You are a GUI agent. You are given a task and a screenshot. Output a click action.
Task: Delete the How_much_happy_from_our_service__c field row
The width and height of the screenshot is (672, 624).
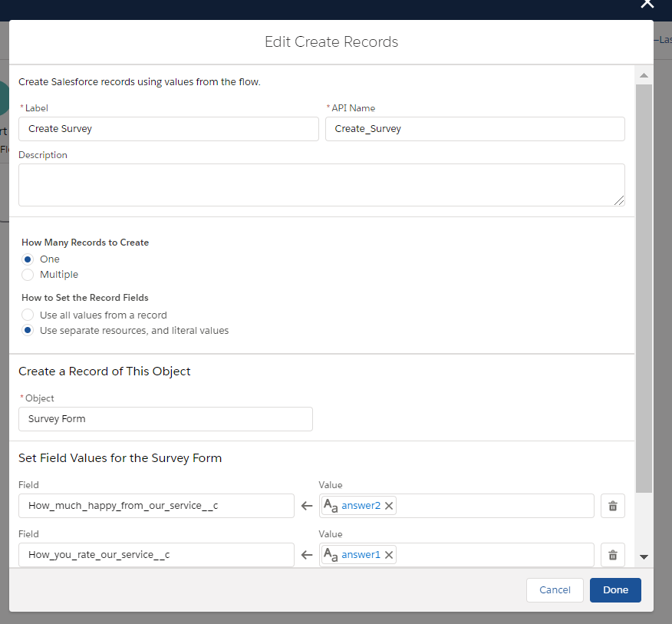(613, 506)
